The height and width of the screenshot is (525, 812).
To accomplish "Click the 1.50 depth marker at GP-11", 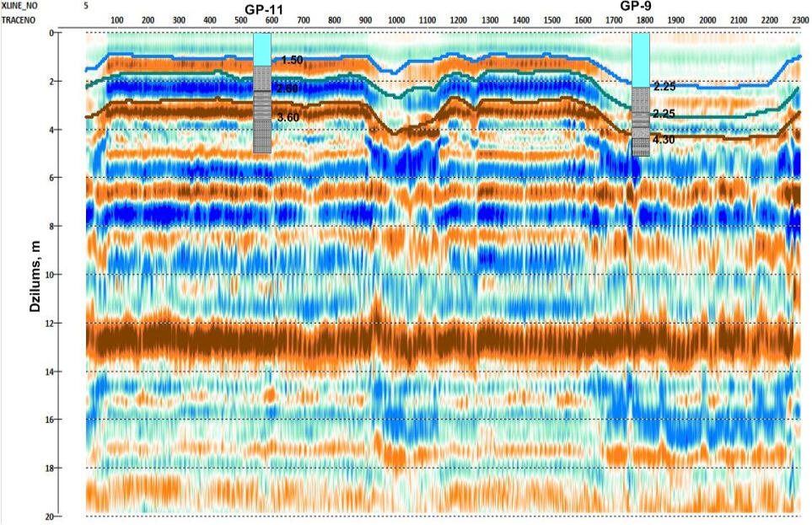I will (292, 61).
